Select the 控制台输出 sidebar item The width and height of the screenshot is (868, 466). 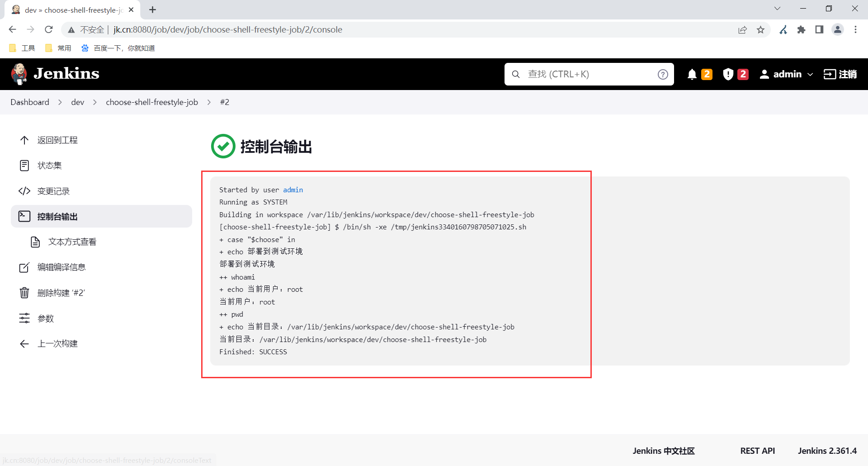102,216
